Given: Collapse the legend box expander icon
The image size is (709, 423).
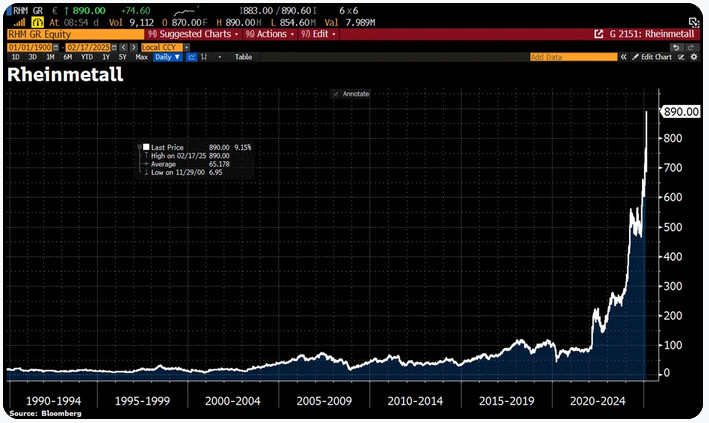Looking at the screenshot, I should tap(140, 147).
